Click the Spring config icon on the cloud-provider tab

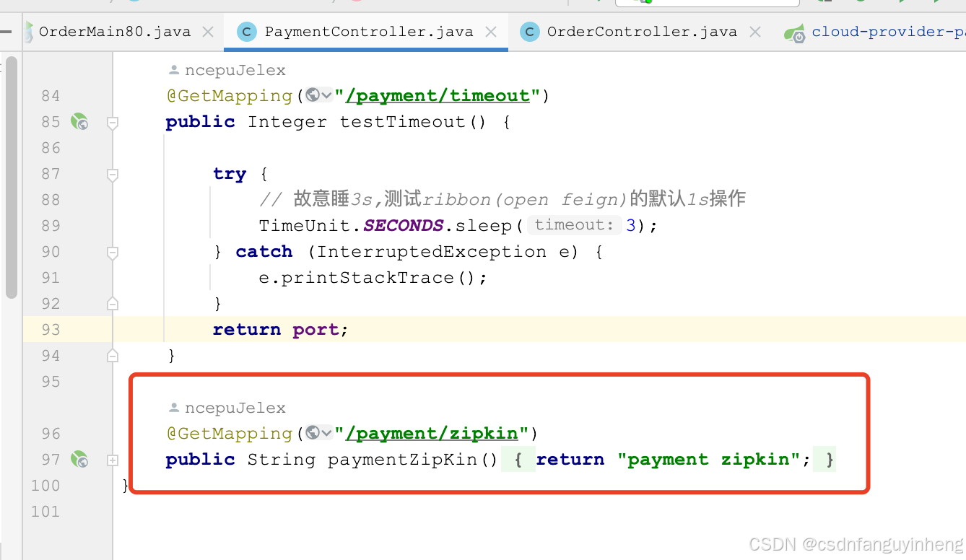coord(795,32)
